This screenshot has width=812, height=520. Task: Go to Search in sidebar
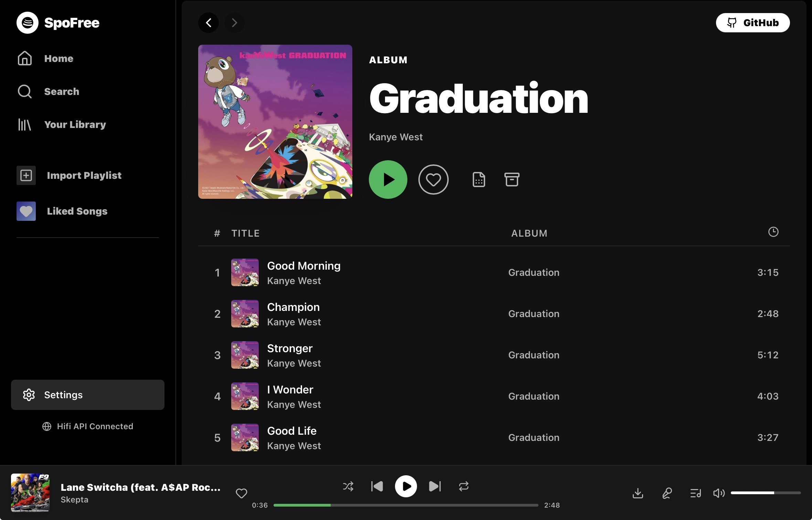point(62,91)
